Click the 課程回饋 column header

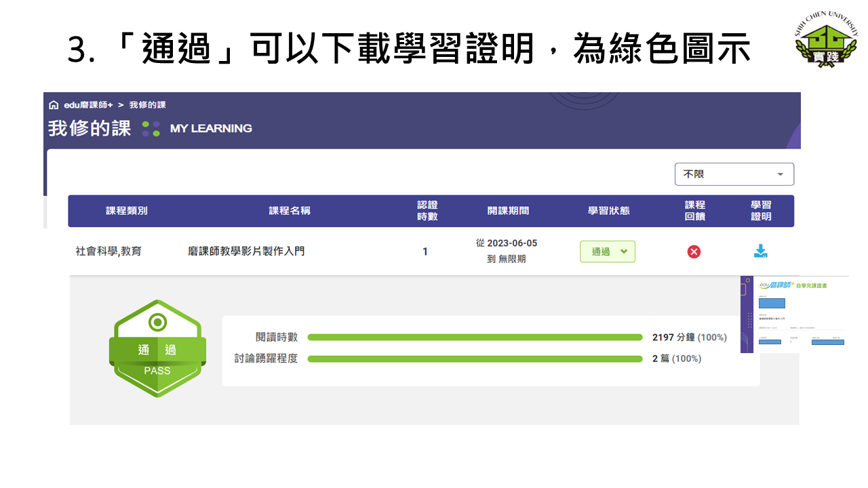[x=695, y=211]
